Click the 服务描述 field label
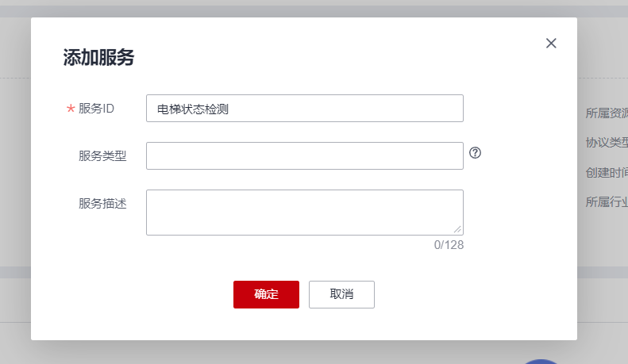This screenshot has width=628, height=364. pos(102,203)
